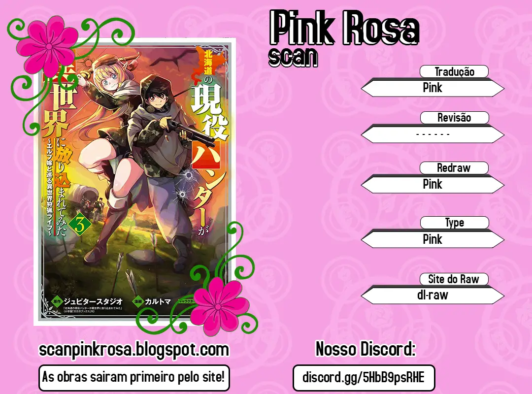Select the Pink name under Type

coord(432,239)
